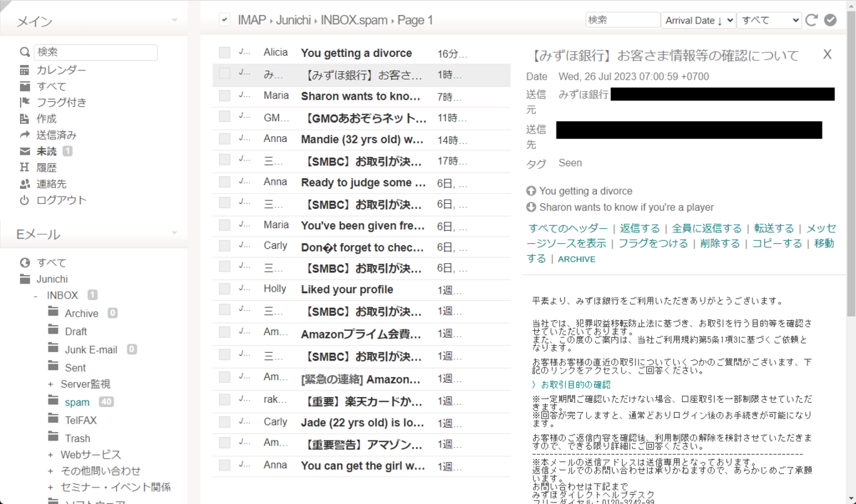Click the round checkmark icon at top right
Viewport: 856px width, 504px height.
coord(830,20)
